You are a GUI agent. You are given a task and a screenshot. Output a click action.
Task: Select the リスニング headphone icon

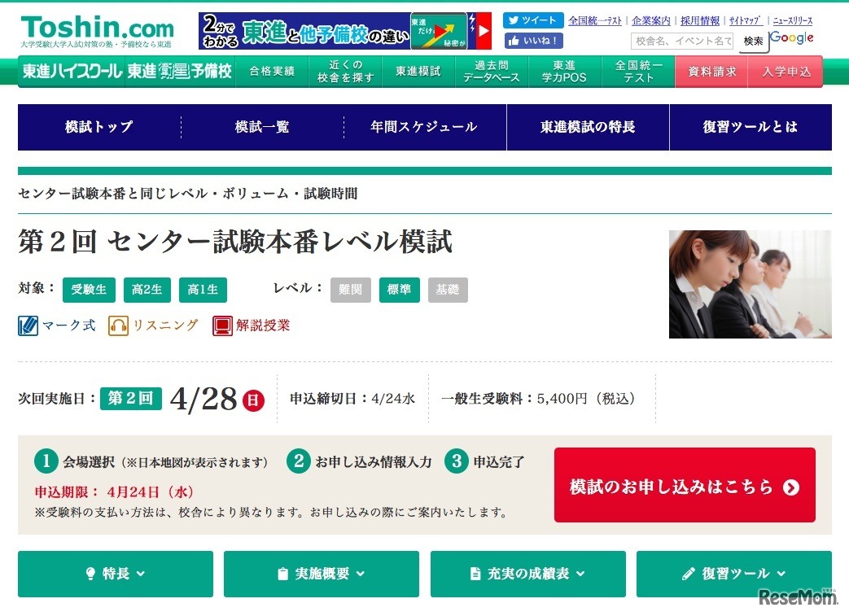(119, 325)
